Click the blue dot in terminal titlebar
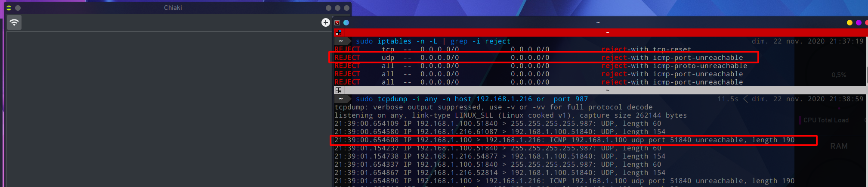This screenshot has width=868, height=187. 346,22
